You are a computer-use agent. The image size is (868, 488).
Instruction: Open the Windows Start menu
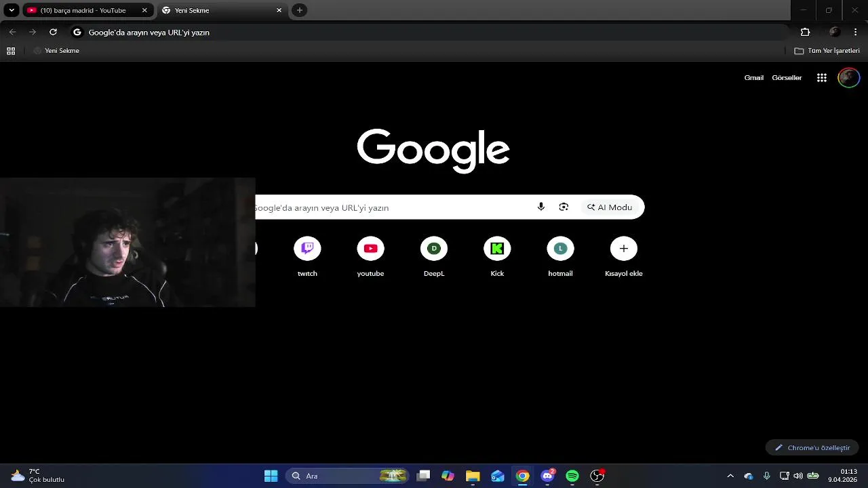271,476
